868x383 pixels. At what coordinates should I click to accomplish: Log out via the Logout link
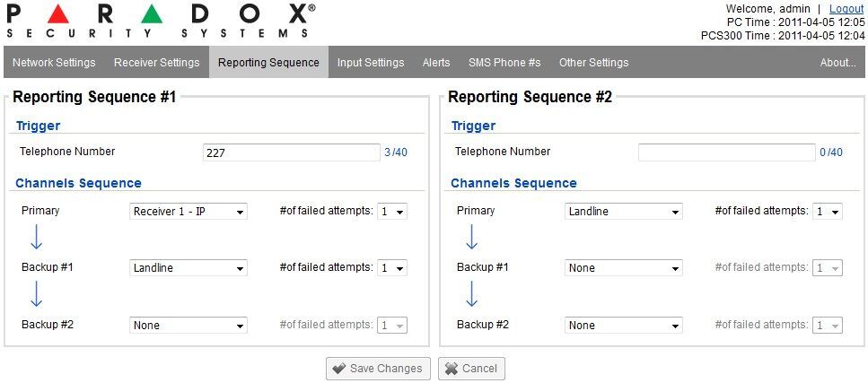846,8
